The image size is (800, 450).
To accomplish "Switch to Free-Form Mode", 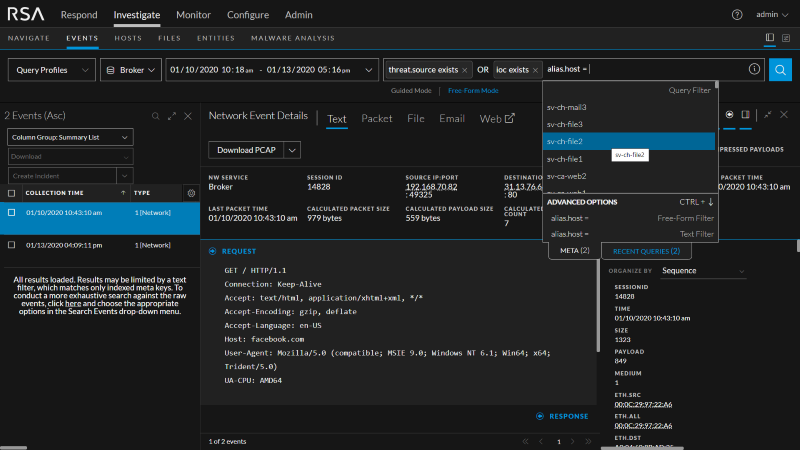I will pos(473,91).
